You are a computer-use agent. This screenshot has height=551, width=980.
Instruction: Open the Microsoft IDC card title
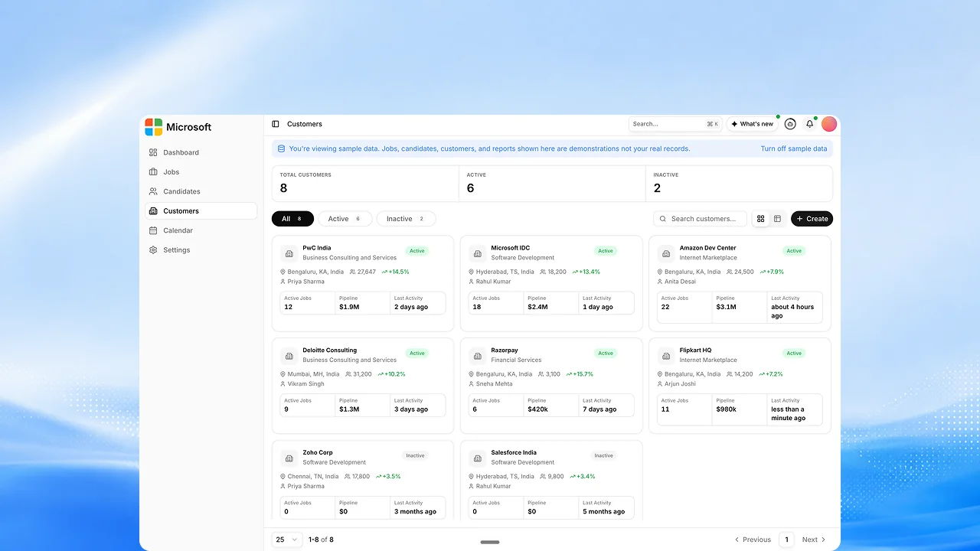coord(511,248)
